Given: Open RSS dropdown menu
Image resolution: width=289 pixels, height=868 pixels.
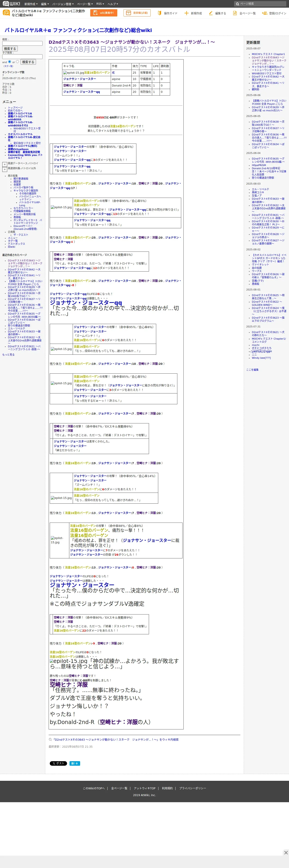Looking at the screenshot, I should tap(100, 4).
